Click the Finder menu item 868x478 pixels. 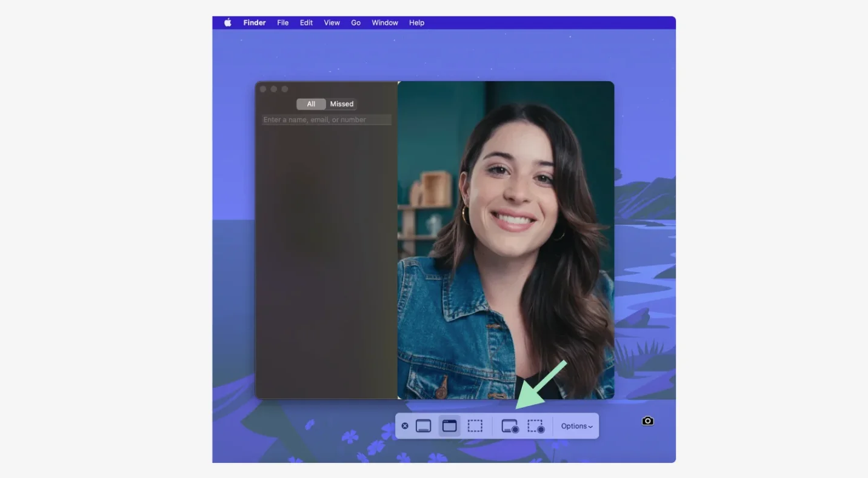pyautogui.click(x=254, y=22)
